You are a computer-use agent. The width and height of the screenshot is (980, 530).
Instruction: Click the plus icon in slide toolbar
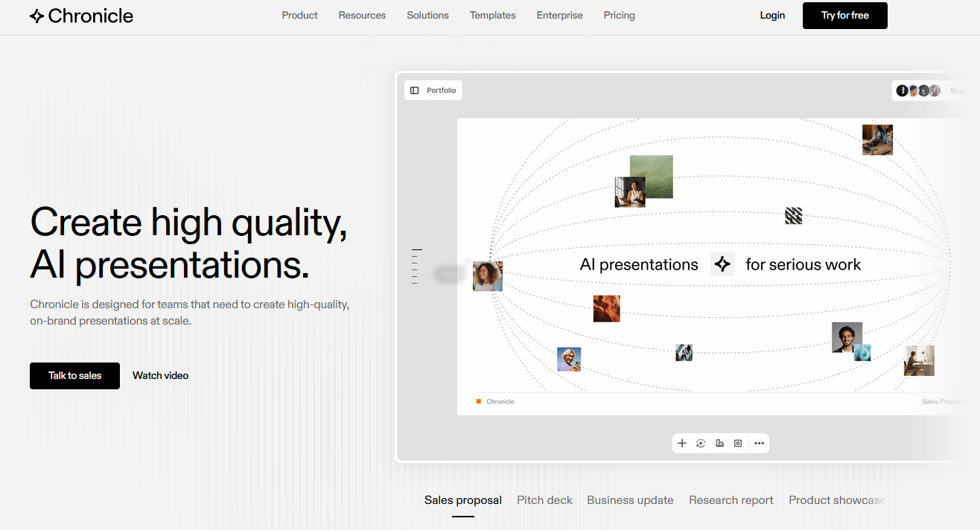click(x=681, y=443)
